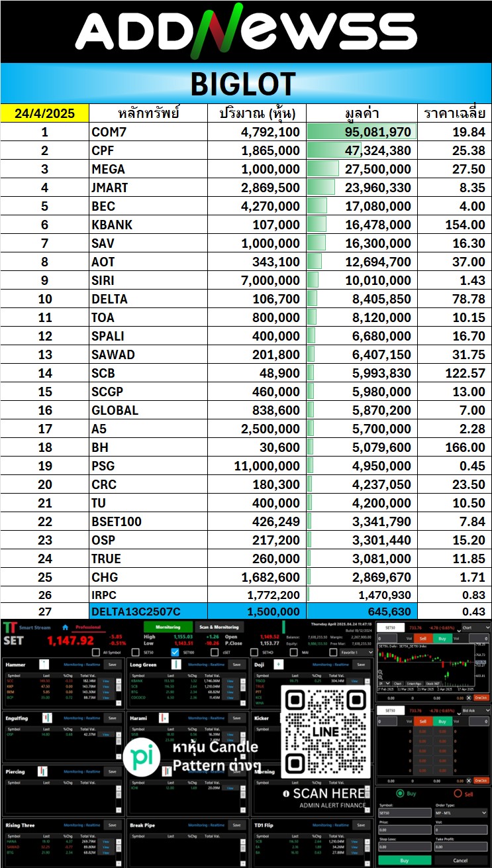Click the 24/4/2025 date cell
Viewport: 492px width, 868px height.
[x=44, y=113]
